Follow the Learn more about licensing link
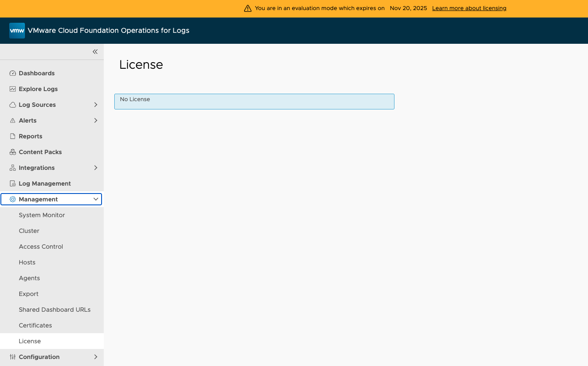The width and height of the screenshot is (588, 366). coord(469,8)
